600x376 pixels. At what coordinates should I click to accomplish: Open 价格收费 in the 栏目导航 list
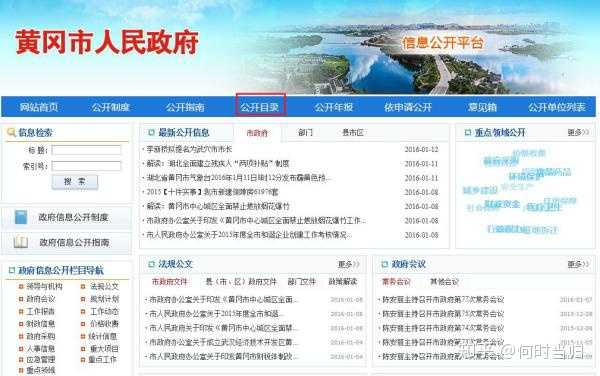104,324
